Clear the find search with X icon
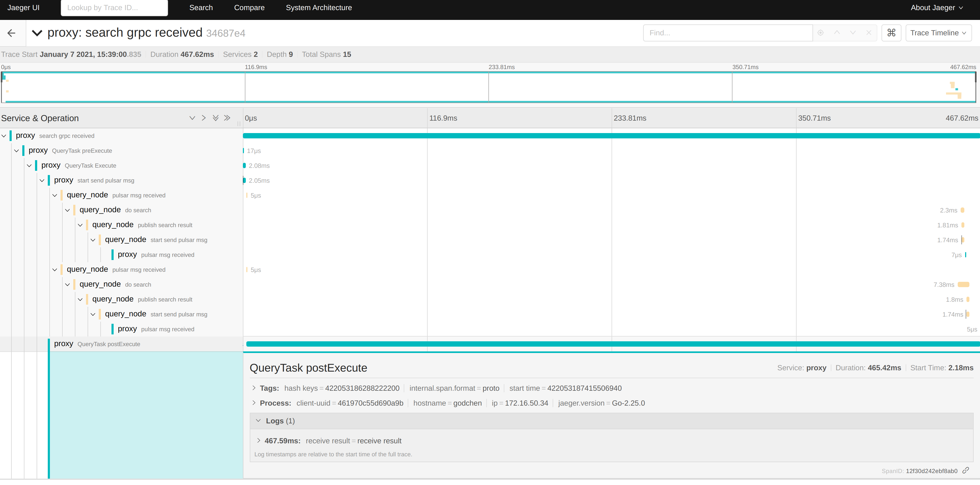980x485 pixels. (869, 33)
